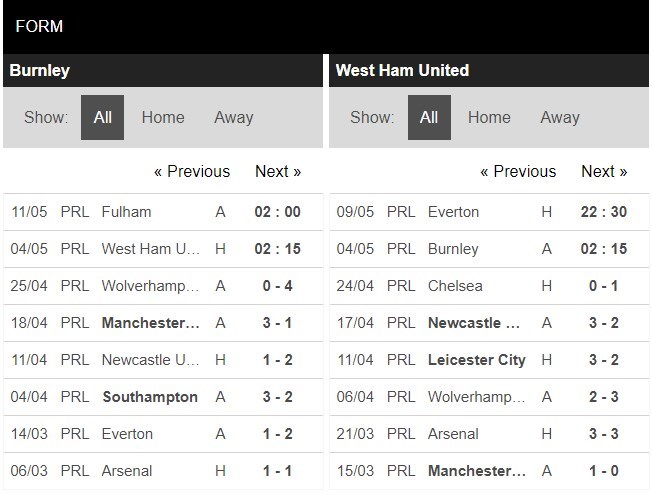Switch to Home matches for Burnley
652x497 pixels.
click(163, 117)
